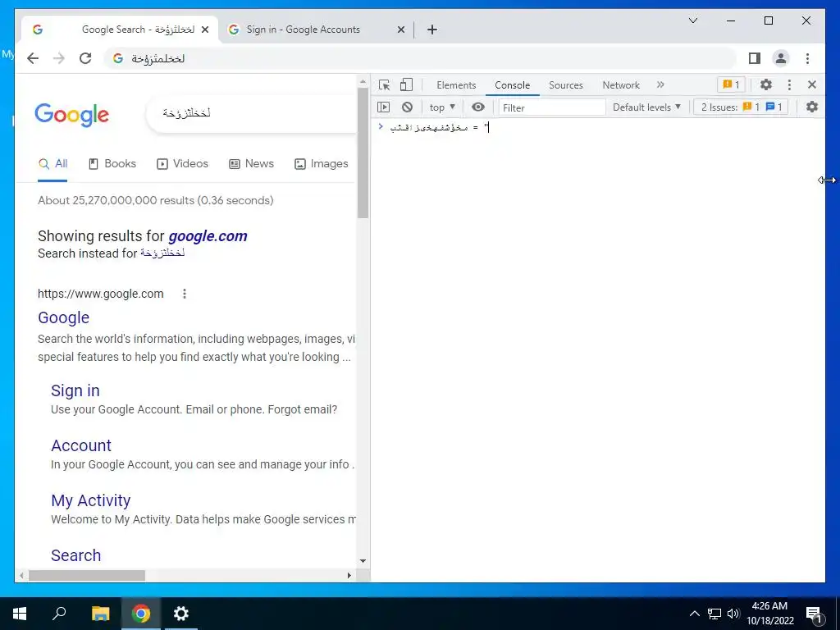840x630 pixels.
Task: Open the three-dot menu beside https://www.google.com
Action: click(x=185, y=294)
